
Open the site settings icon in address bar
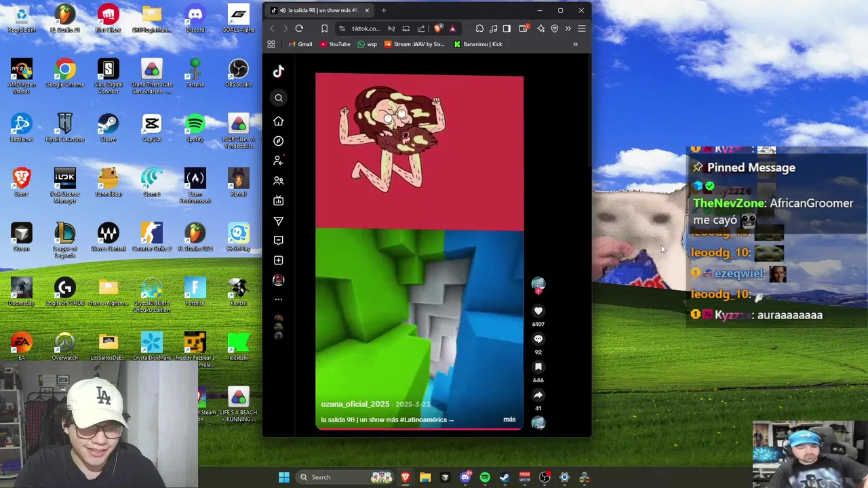342,28
